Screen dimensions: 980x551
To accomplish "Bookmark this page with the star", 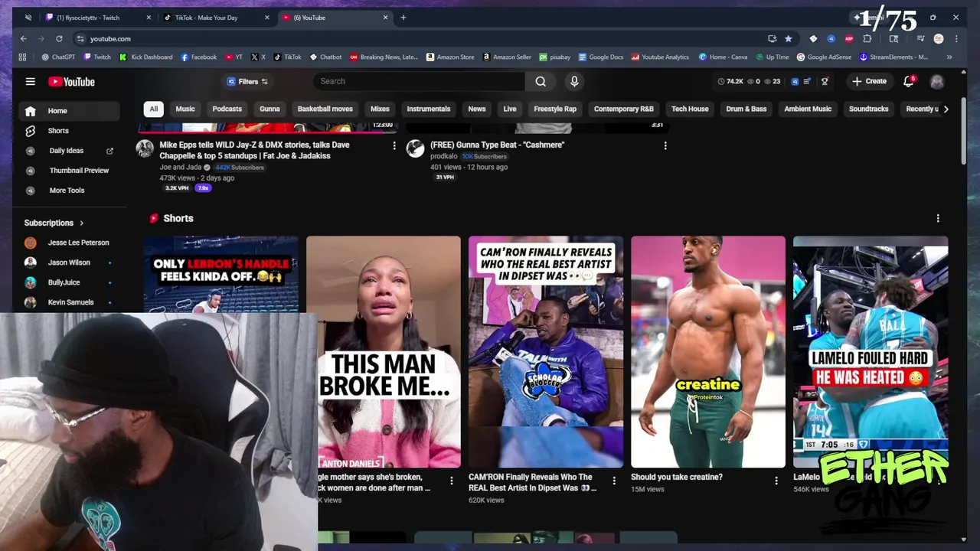I will point(789,38).
